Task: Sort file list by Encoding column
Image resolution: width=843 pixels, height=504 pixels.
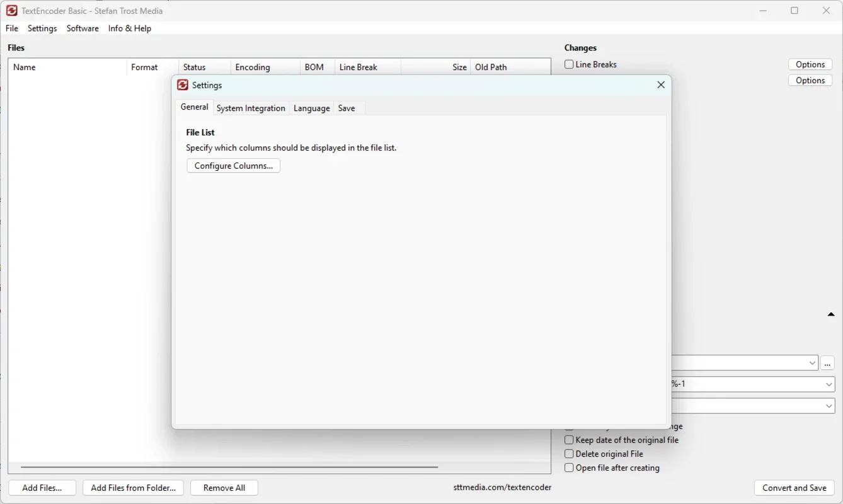Action: click(x=265, y=67)
